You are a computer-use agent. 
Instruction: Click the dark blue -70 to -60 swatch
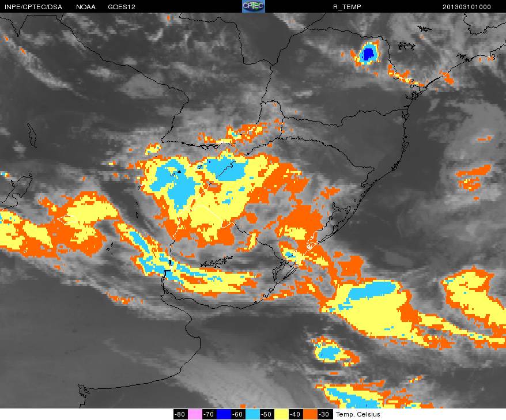(224, 414)
